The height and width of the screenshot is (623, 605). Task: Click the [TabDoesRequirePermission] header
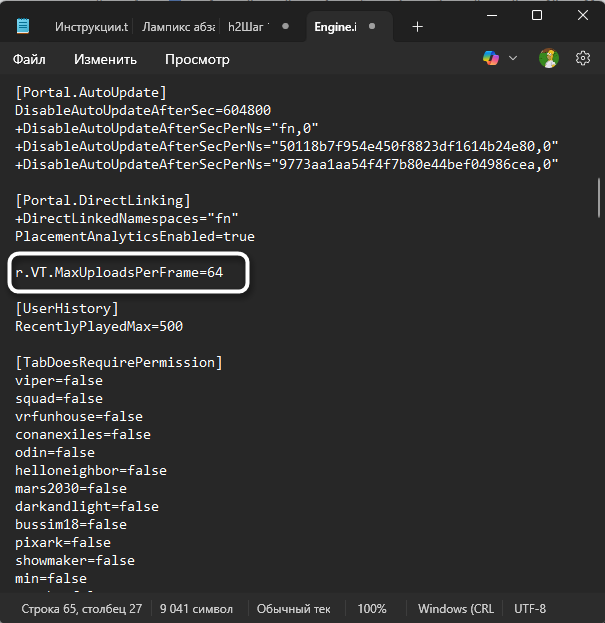pos(119,362)
